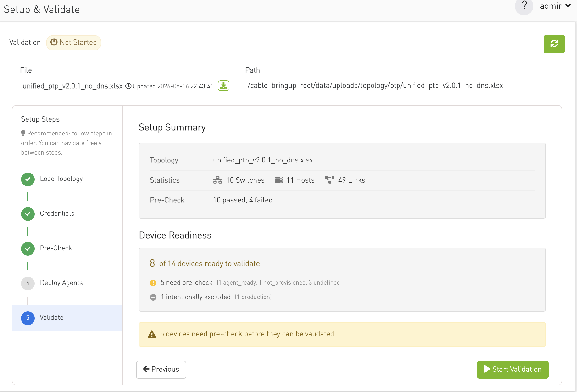Go to Pre-Check step
The width and height of the screenshot is (577, 392).
(x=56, y=248)
